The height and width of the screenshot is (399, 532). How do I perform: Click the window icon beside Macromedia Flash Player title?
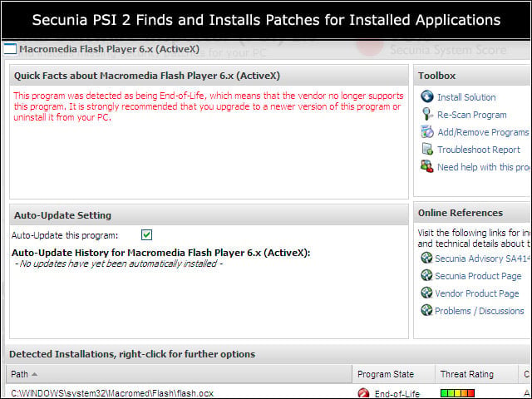click(10, 49)
